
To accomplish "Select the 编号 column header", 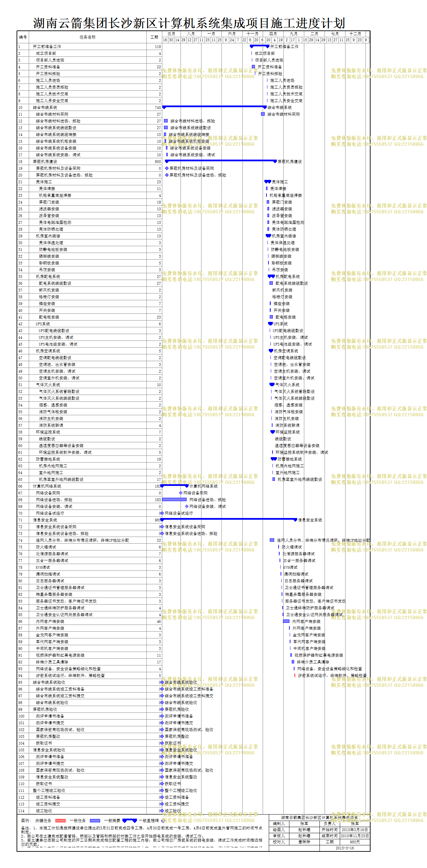I will point(23,37).
